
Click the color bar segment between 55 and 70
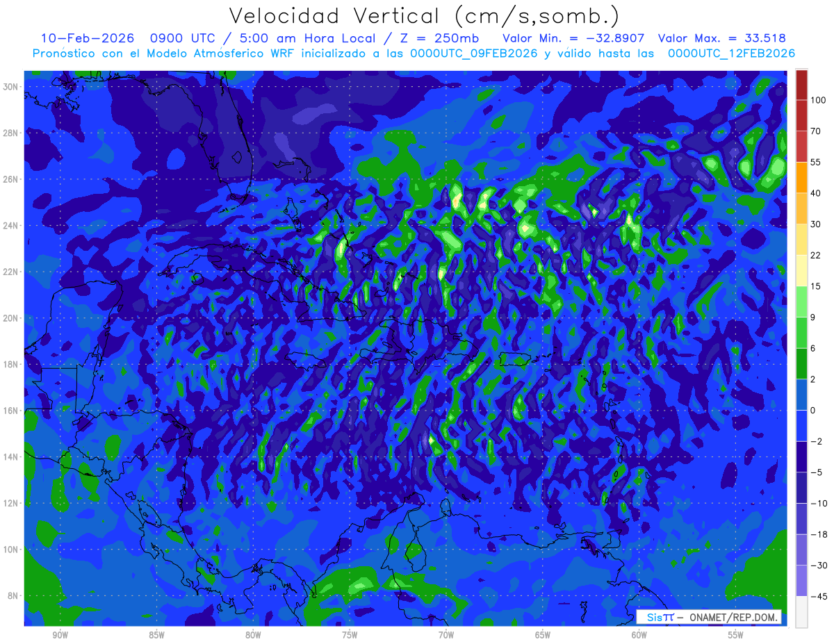(801, 146)
